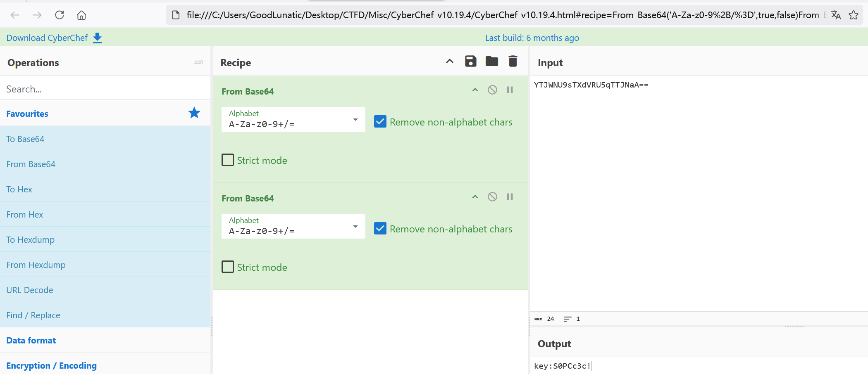Click the Output text key:S0PCc3c!

pos(562,366)
